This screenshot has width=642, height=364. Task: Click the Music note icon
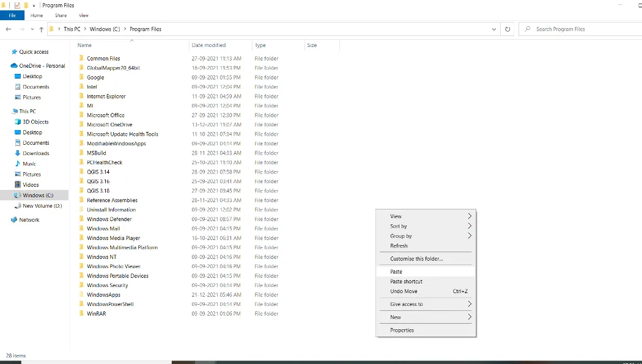tap(18, 164)
